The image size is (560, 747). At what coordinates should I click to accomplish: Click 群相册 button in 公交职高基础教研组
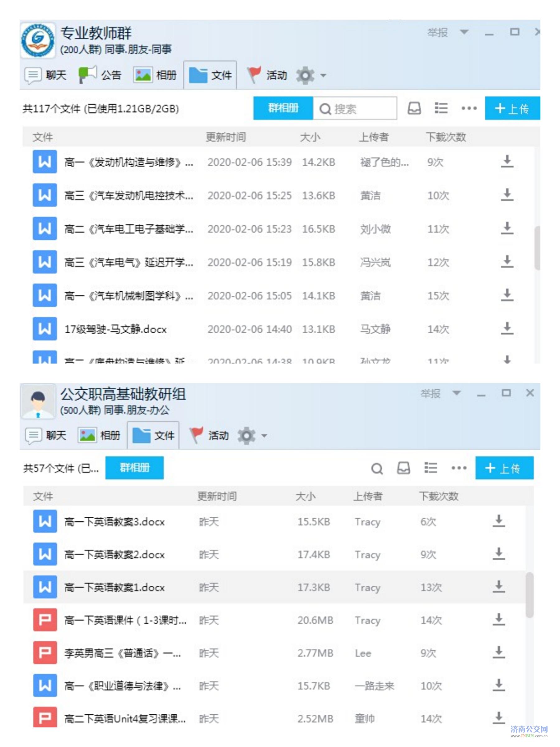[134, 468]
